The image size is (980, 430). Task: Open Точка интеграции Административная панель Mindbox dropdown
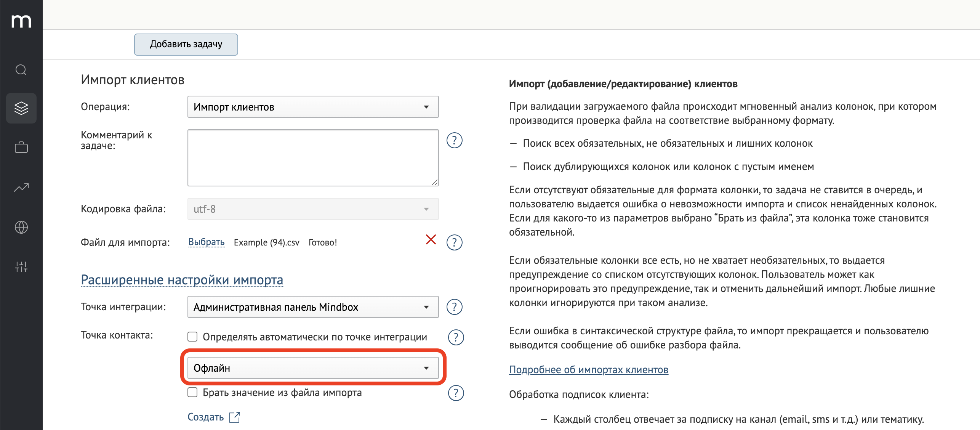[313, 307]
